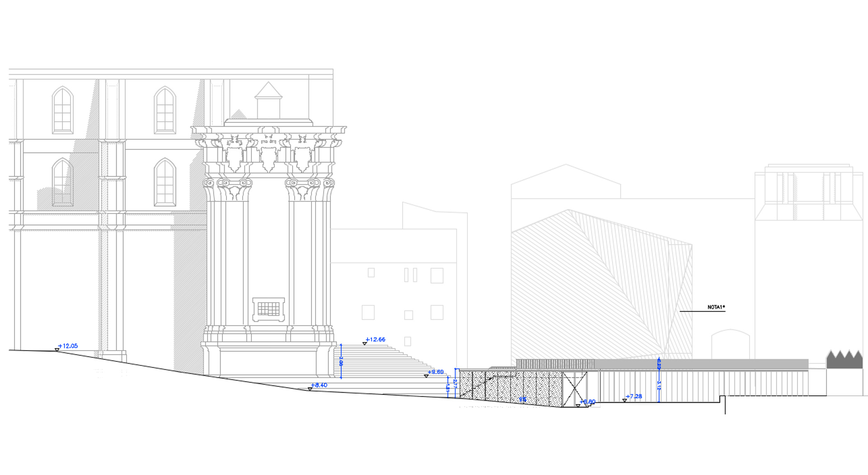Select the X-braced structural bay
Image resolution: width=868 pixels, height=475 pixels.
tap(575, 389)
